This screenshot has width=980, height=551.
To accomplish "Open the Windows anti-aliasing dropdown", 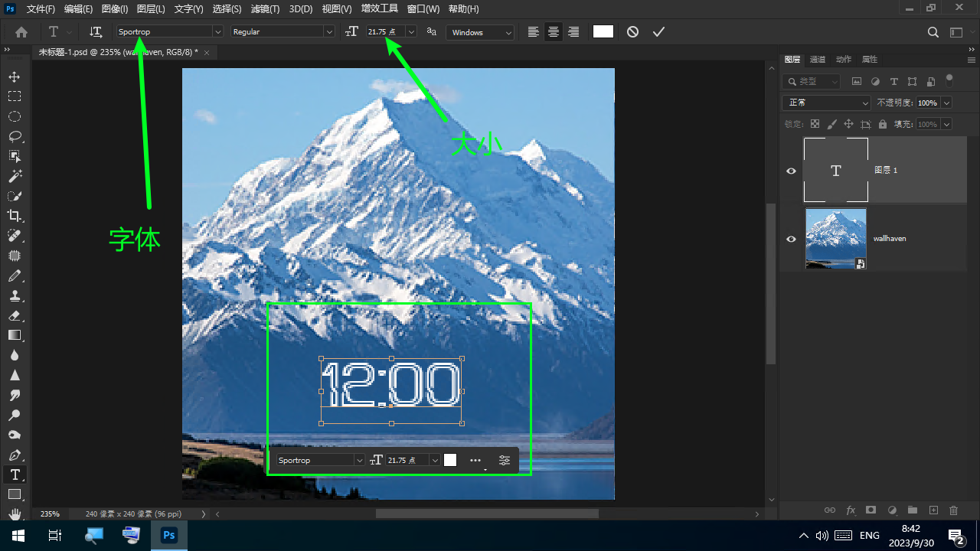I will pos(508,32).
